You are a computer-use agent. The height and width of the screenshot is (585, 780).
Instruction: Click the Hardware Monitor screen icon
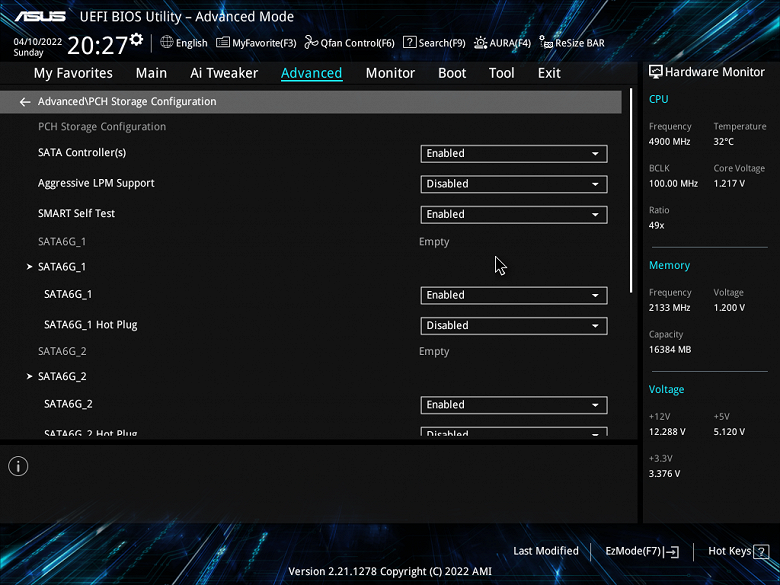coord(656,72)
